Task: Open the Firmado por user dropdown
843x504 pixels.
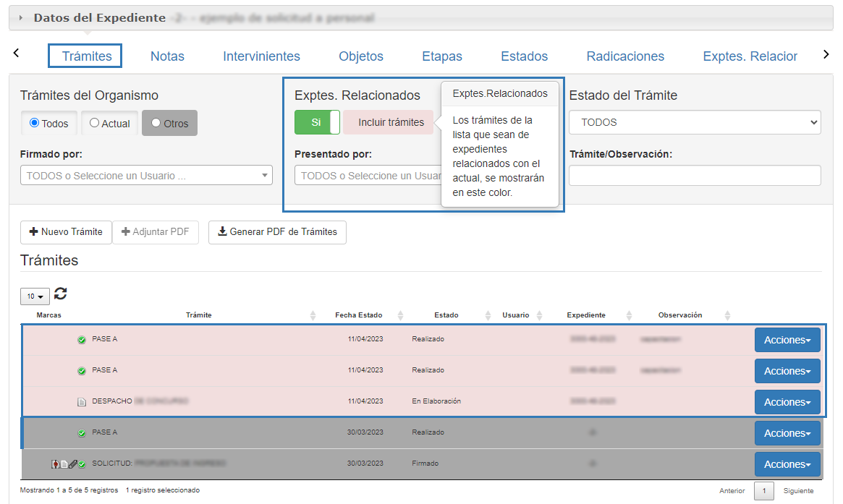Action: point(146,175)
